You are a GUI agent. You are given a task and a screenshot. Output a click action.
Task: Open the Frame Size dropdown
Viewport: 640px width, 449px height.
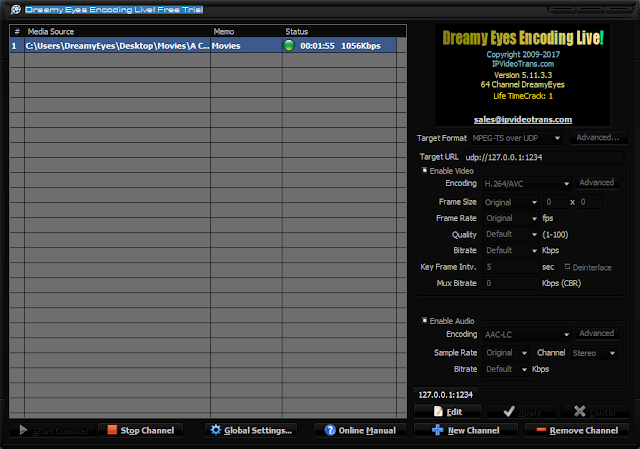coord(511,202)
